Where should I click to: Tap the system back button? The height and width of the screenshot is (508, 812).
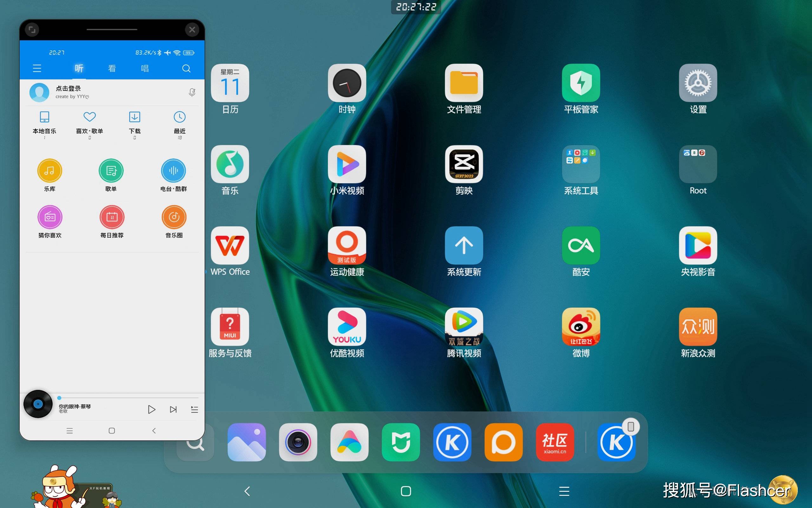247,491
